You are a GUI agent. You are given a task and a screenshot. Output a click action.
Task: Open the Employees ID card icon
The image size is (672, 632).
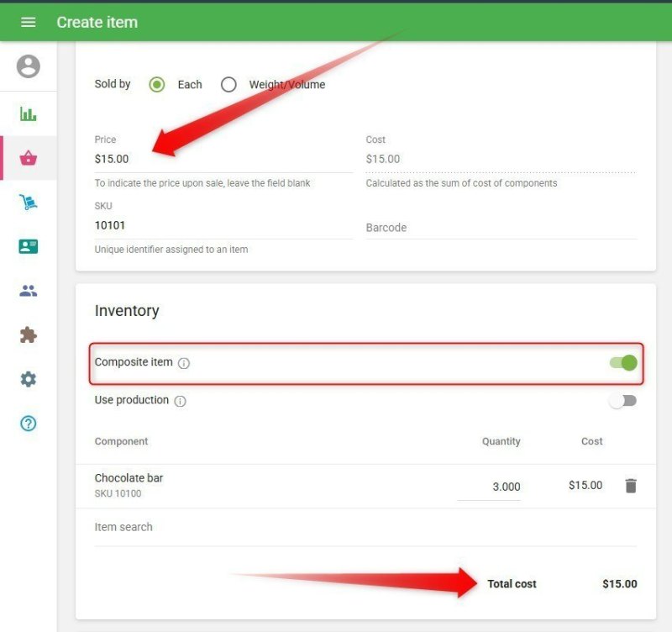point(28,246)
